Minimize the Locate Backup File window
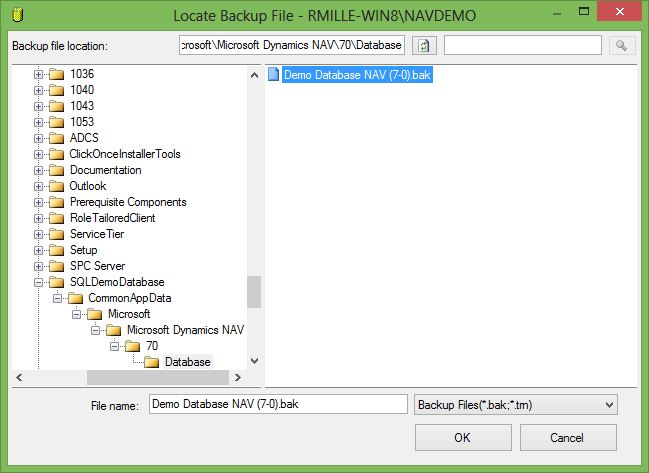649x473 pixels. point(557,12)
